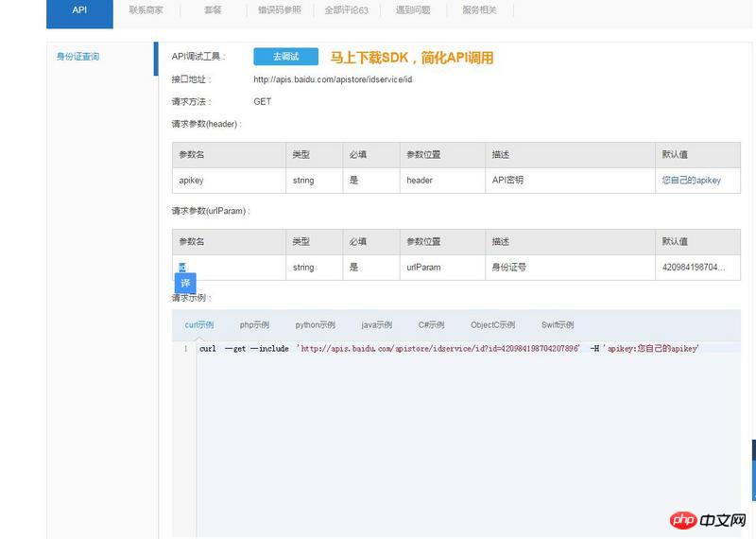
Task: Switch to the 服务相关 tab
Action: pyautogui.click(x=479, y=10)
